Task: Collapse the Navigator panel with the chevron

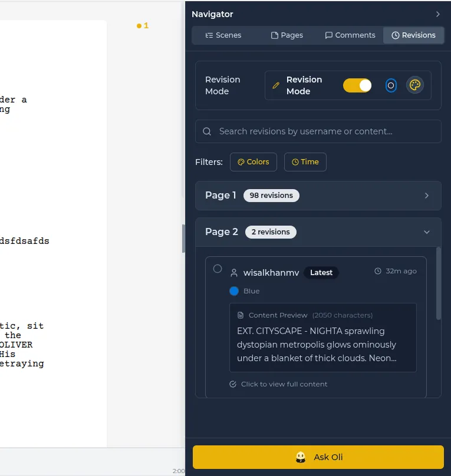Action: coord(437,14)
